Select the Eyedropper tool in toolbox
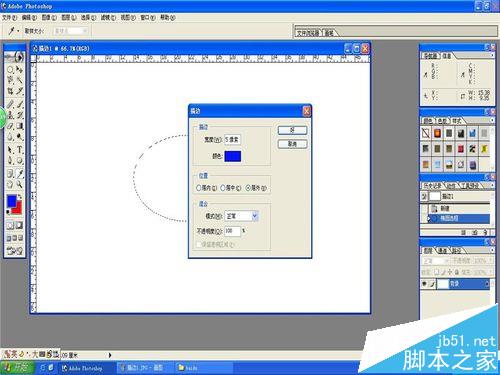Image resolution: width=500 pixels, height=375 pixels. 20,173
